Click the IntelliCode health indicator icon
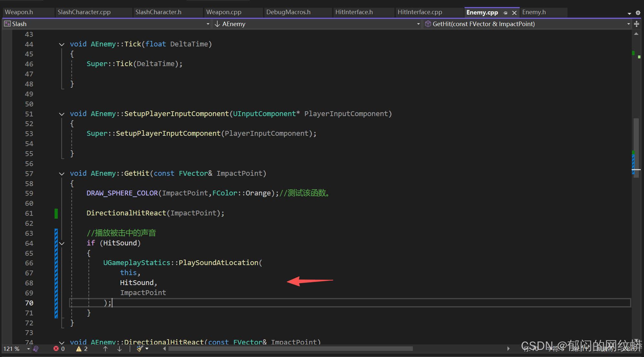 click(x=36, y=349)
